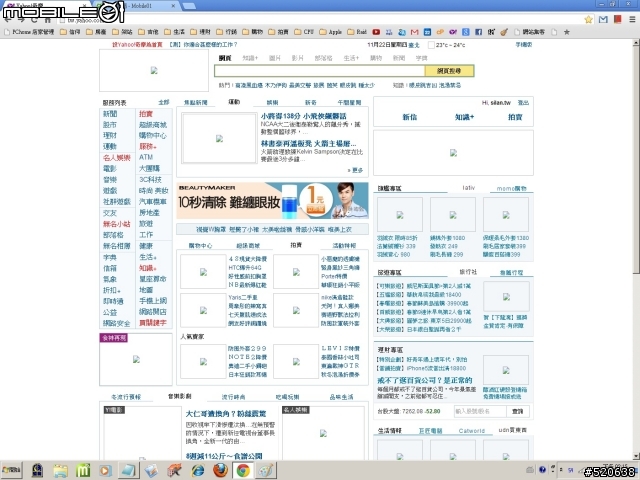640x480 pixels.
Task: Launch Firefox from the taskbar
Action: pos(220,471)
